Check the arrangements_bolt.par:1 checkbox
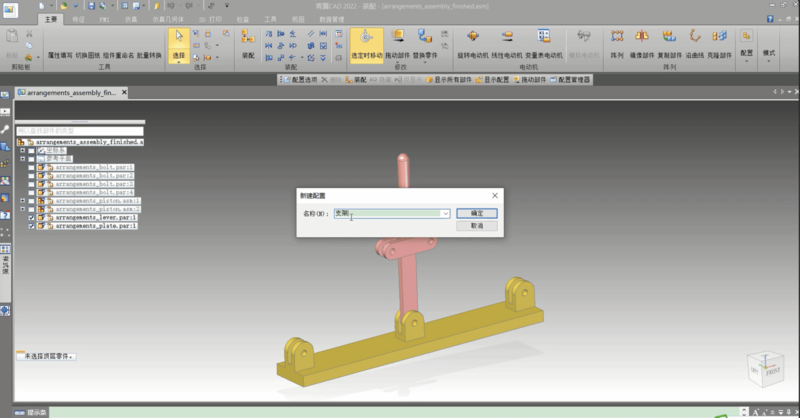This screenshot has height=418, width=800. (33, 167)
